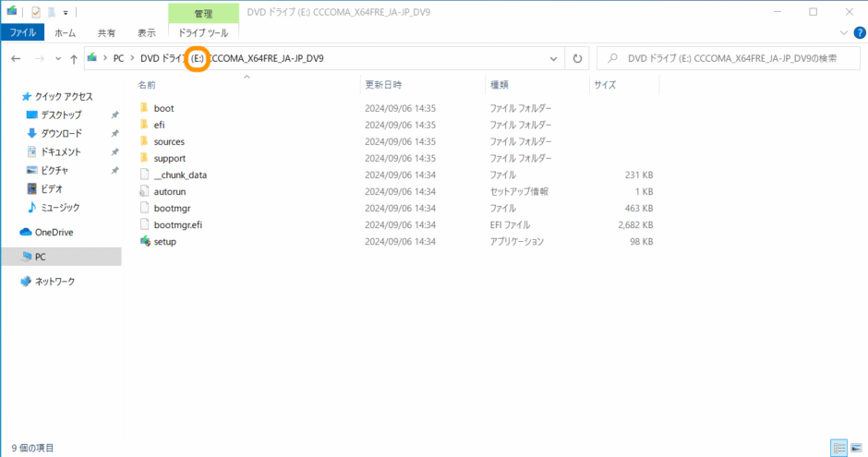Select ネットワーク in the navigation pane
The image size is (868, 457).
point(54,282)
